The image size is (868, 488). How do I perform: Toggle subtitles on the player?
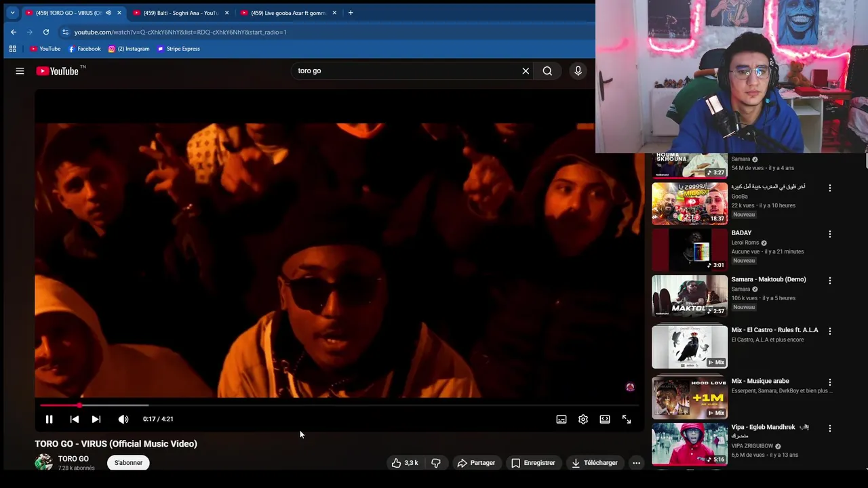click(561, 419)
